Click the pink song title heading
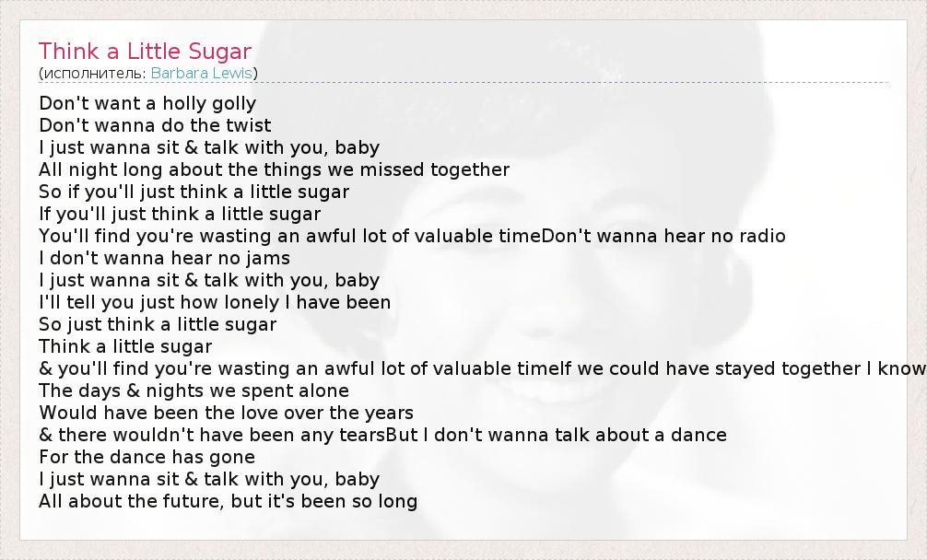The height and width of the screenshot is (560, 927). [x=145, y=51]
